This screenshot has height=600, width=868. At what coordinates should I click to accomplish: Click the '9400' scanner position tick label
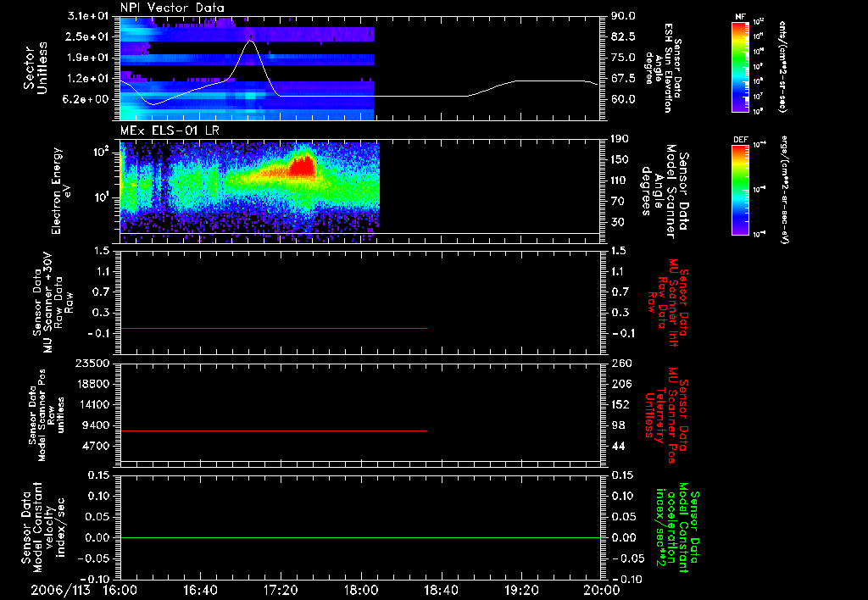(97, 425)
